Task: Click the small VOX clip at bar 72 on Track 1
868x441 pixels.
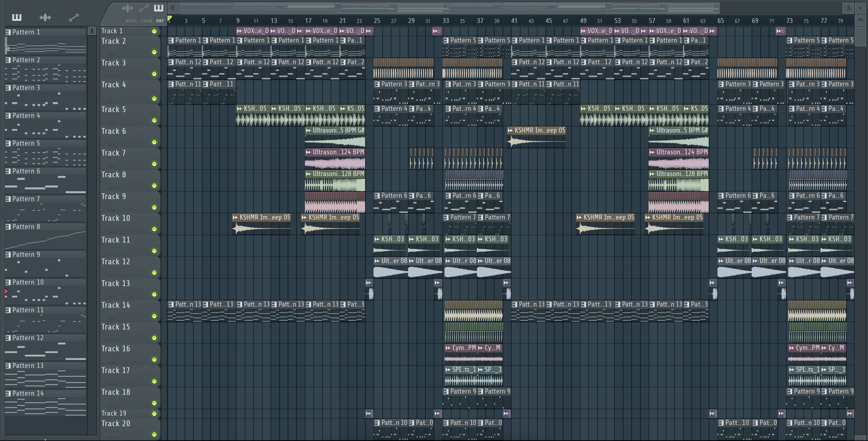Action: (781, 31)
